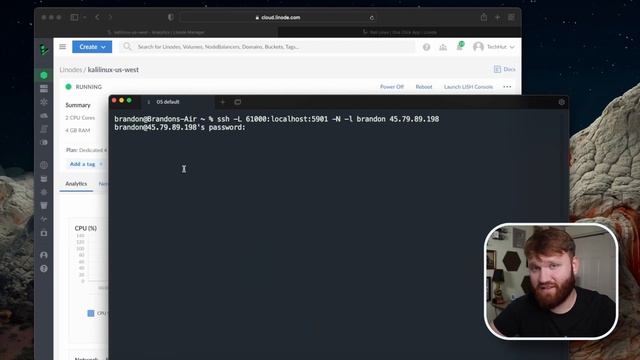Screen dimensions: 640x360
Task: Switch to the kalilinux-us-west Linode Manager tab
Action: [x=156, y=32]
